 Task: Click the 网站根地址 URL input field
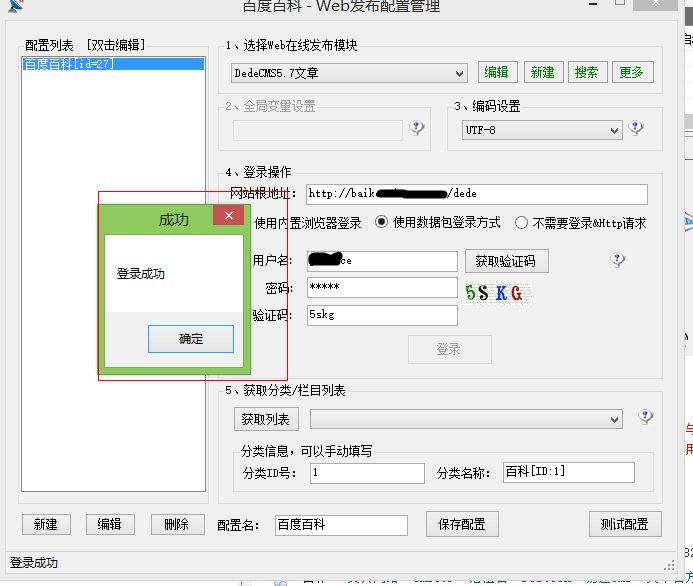[x=476, y=194]
